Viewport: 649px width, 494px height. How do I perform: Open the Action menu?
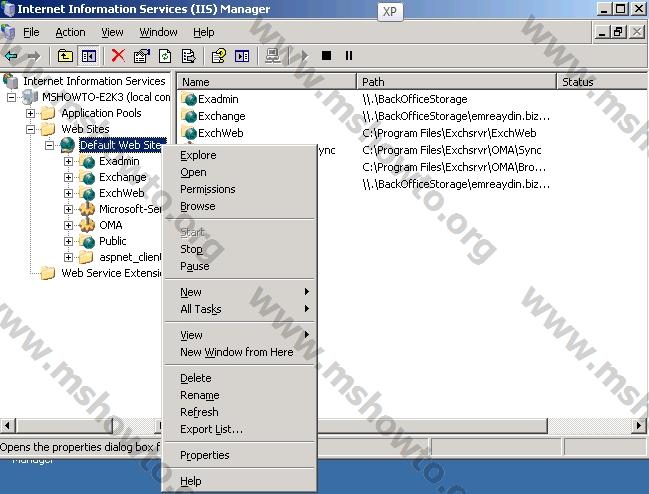point(70,32)
